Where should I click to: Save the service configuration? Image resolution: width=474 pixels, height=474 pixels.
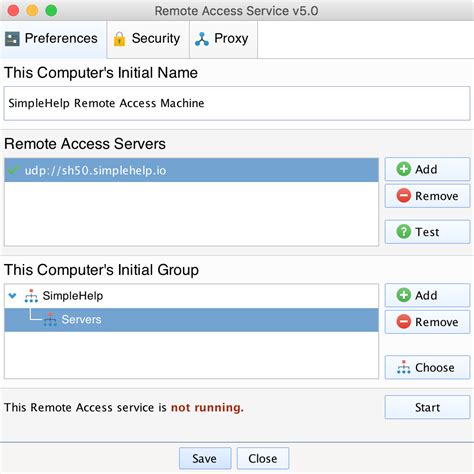[x=205, y=459]
